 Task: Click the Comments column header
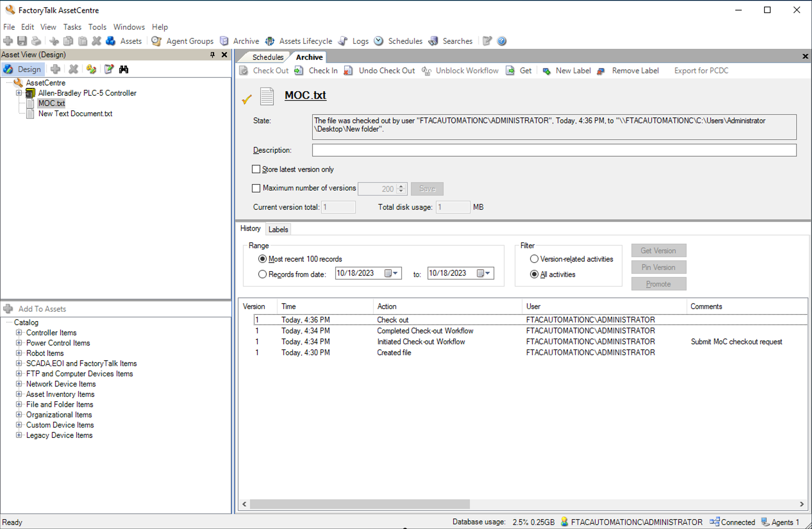point(706,306)
